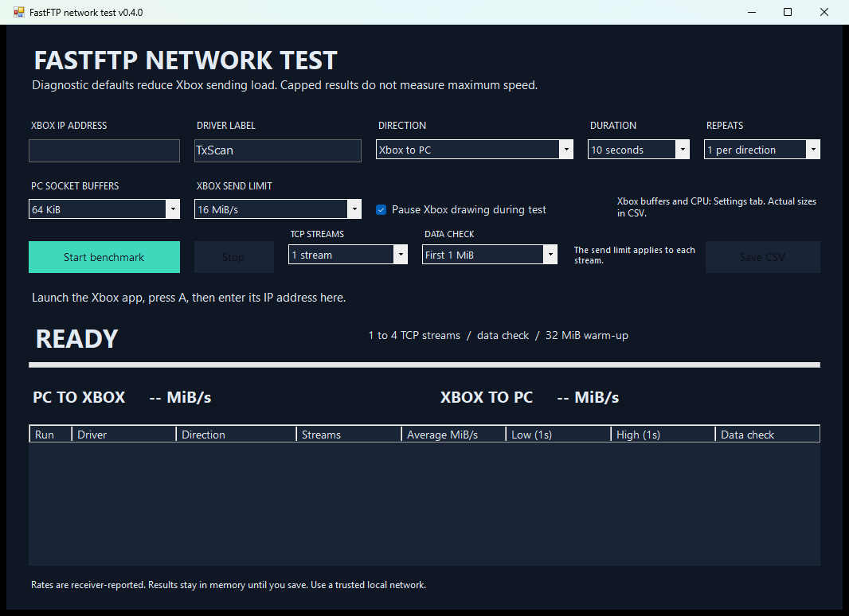
Task: Click the Driver Label field containing TxScan
Action: 278,150
